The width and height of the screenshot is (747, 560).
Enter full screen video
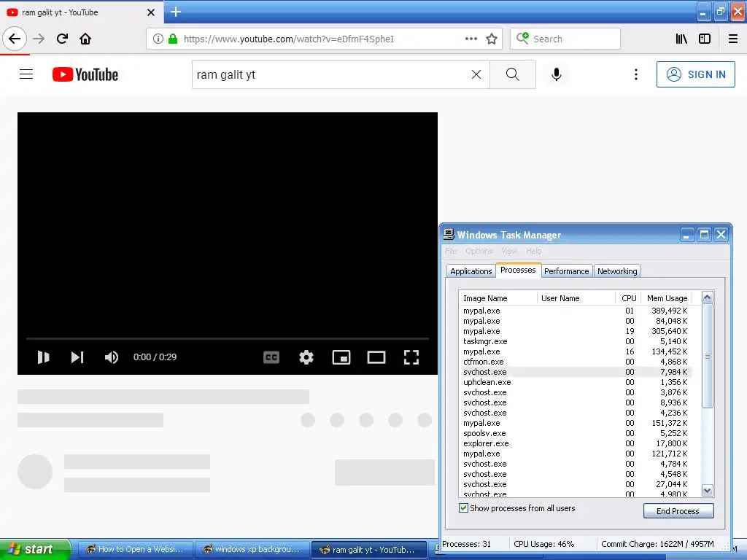click(411, 357)
